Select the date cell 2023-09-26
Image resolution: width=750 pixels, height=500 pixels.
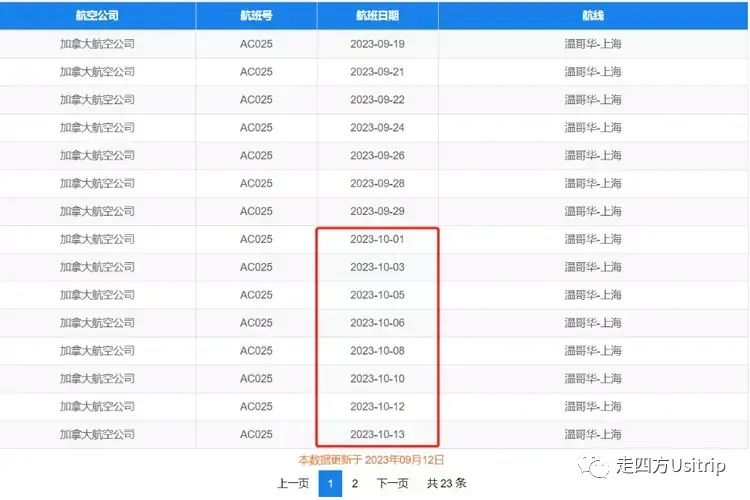tap(377, 156)
